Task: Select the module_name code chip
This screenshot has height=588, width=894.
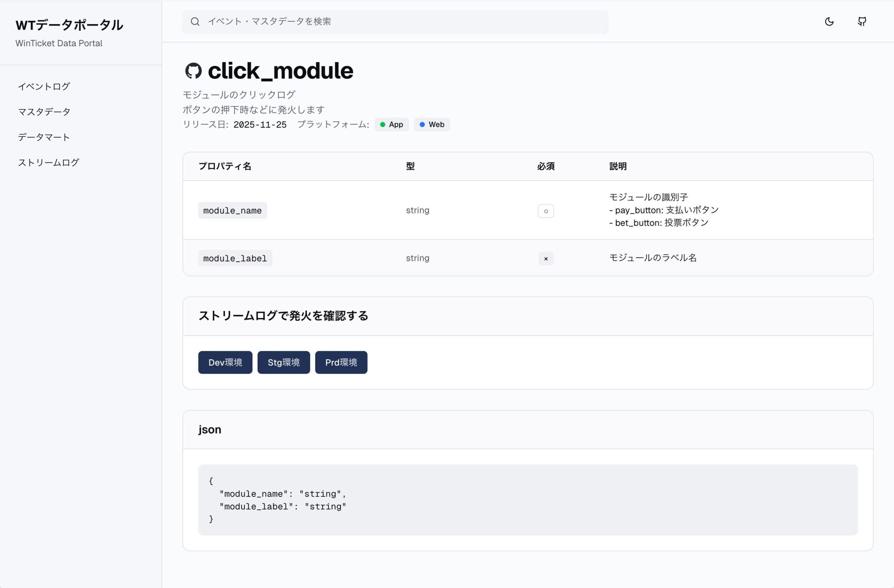Action: coord(232,210)
